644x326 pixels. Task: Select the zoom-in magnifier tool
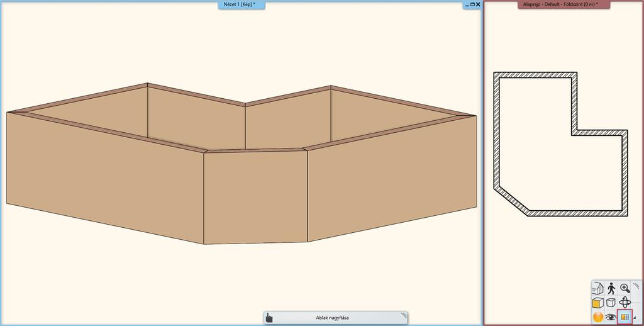tap(625, 288)
